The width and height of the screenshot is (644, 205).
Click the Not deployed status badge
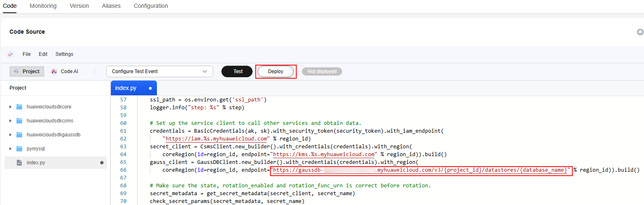(x=322, y=71)
